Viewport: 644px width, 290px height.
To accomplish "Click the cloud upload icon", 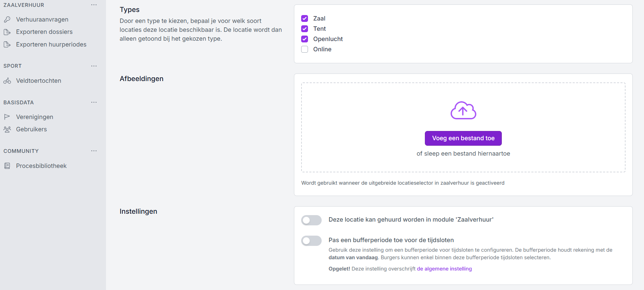I will [x=463, y=110].
